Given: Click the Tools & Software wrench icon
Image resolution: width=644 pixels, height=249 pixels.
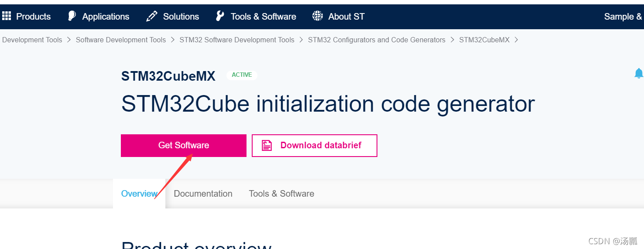Looking at the screenshot, I should (x=220, y=17).
